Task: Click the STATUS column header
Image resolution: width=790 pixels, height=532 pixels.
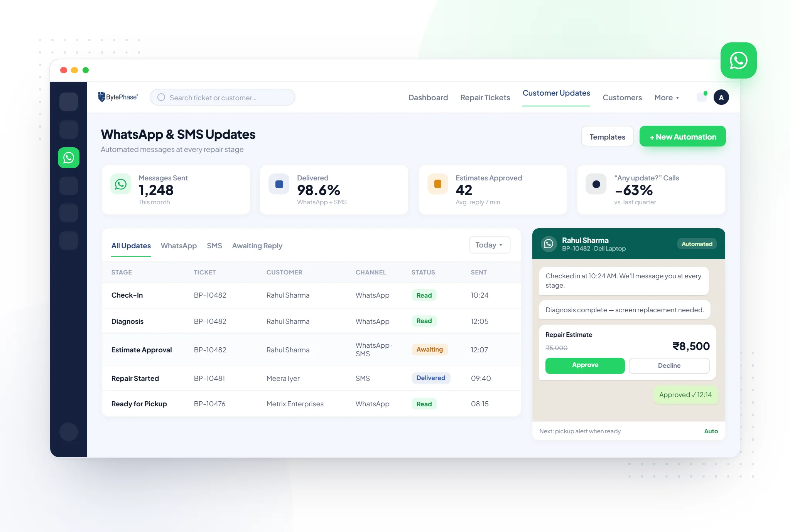Action: coord(423,272)
